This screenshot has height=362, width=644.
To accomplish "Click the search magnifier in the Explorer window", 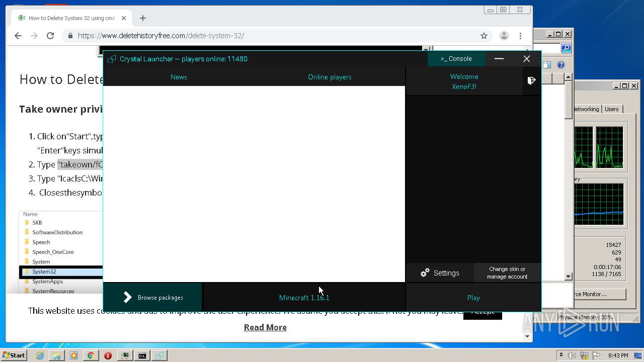I will 566,48.
